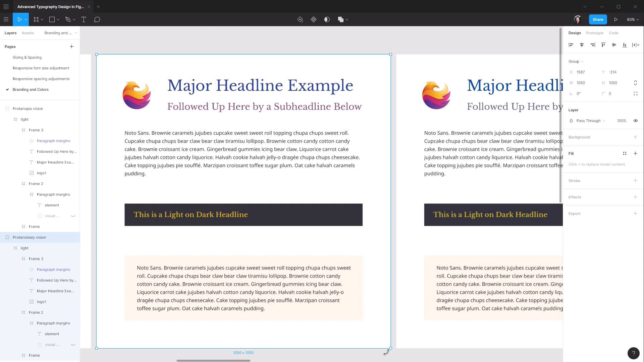Click the Paragraph margins layer item
The width and height of the screenshot is (644, 362).
(x=53, y=269)
